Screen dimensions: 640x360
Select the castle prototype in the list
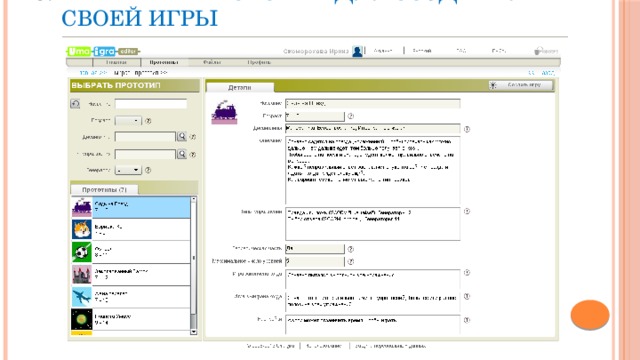[131, 274]
